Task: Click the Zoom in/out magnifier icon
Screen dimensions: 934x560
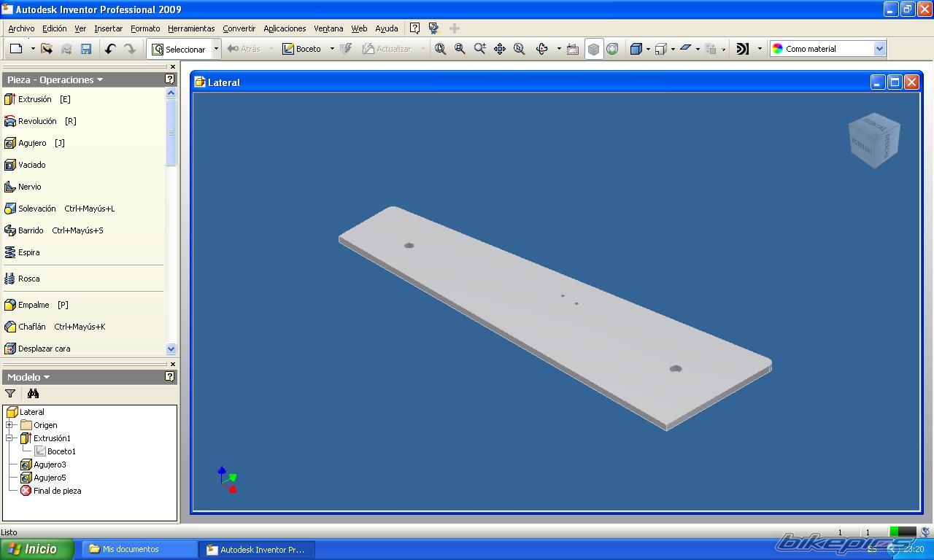Action: (x=479, y=49)
